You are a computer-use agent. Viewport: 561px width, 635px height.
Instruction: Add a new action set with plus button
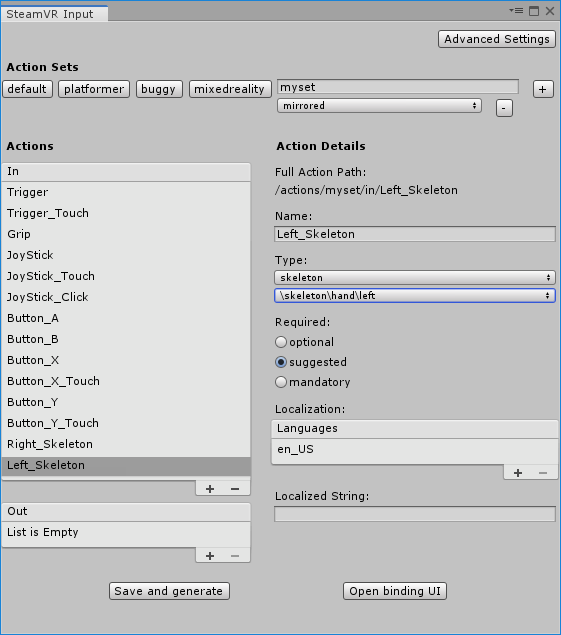pos(543,89)
